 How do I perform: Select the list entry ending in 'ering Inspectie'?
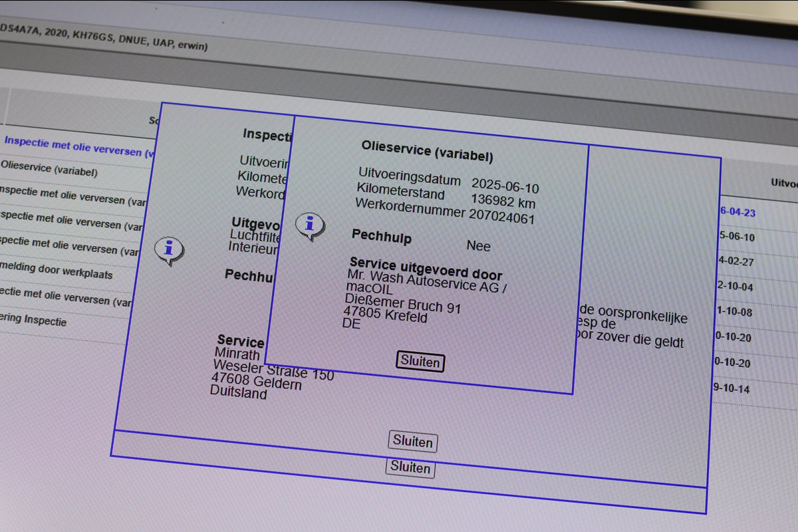[x=33, y=320]
